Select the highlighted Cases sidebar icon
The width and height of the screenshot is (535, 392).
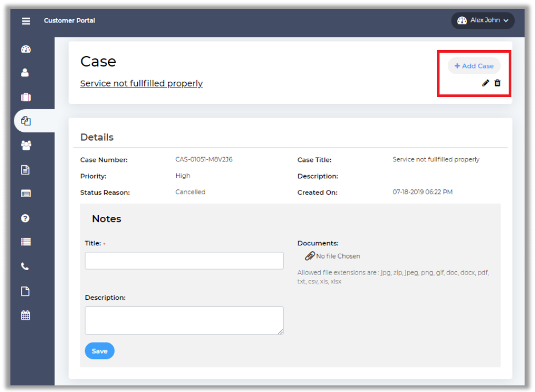[x=25, y=121]
